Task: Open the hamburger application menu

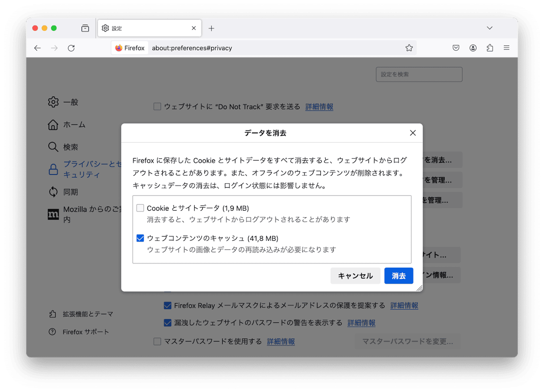Action: tap(506, 48)
